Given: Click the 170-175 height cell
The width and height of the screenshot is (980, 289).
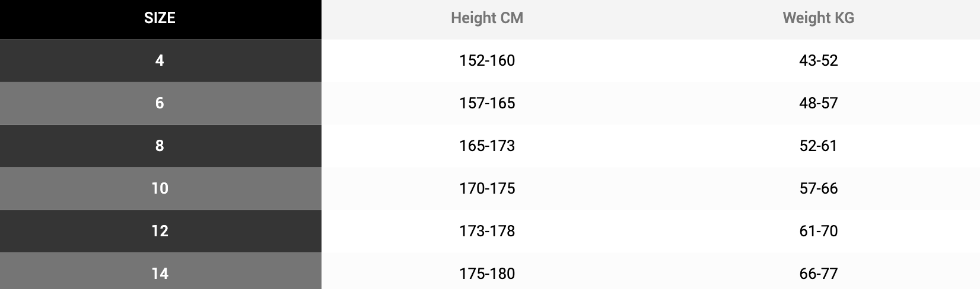Looking at the screenshot, I should tap(487, 188).
